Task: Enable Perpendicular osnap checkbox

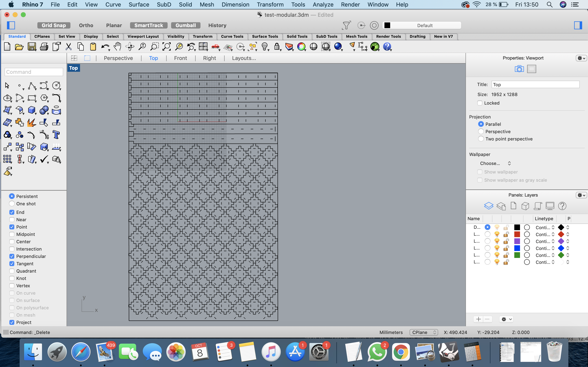Action: (x=11, y=256)
